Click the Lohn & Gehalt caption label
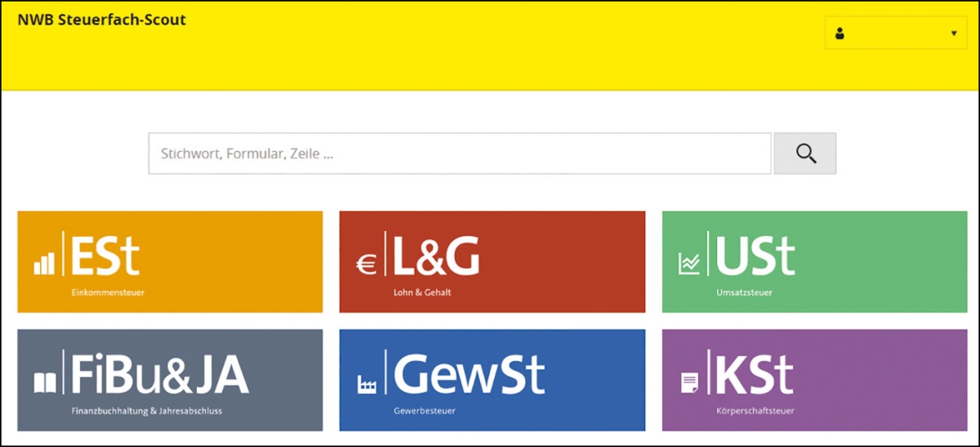This screenshot has height=447, width=980. pyautogui.click(x=422, y=293)
